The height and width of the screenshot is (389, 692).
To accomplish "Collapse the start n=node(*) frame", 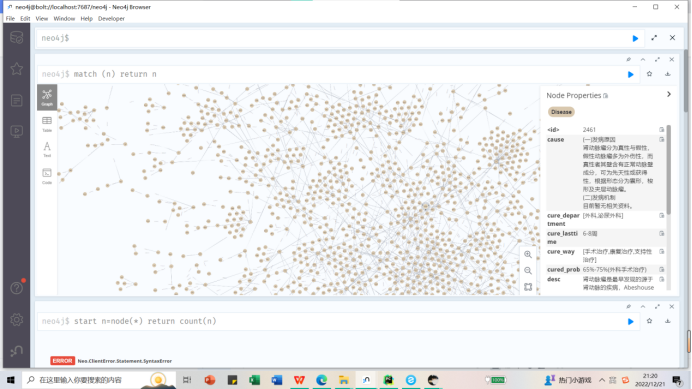I will pos(643,306).
